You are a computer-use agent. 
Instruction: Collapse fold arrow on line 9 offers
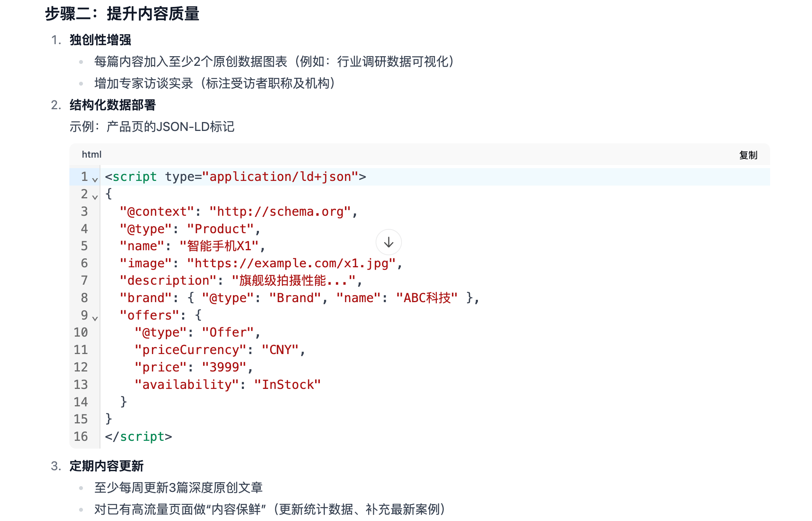point(95,318)
